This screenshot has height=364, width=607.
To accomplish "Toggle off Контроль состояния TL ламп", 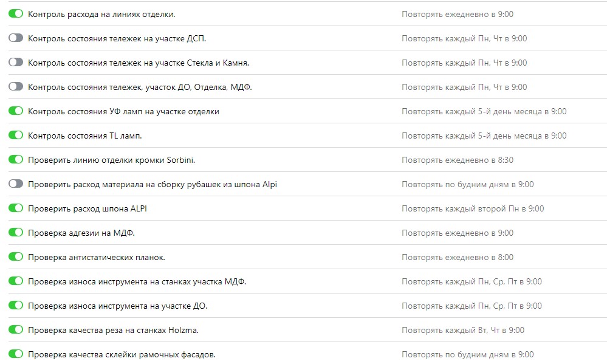I will [16, 136].
